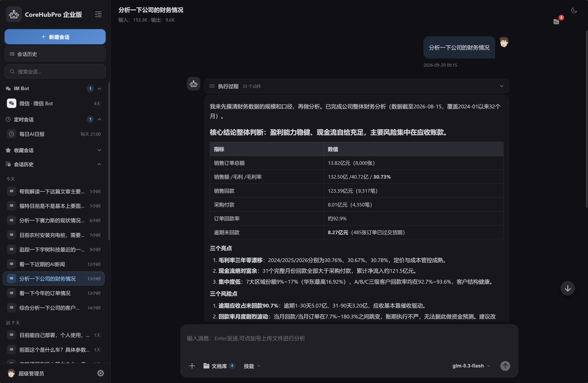Expand the 执行过程 33 个动作 panel
588x383 pixels.
[356, 86]
